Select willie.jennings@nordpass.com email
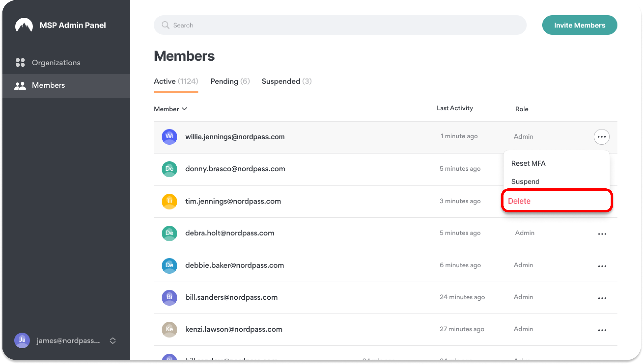 235,137
